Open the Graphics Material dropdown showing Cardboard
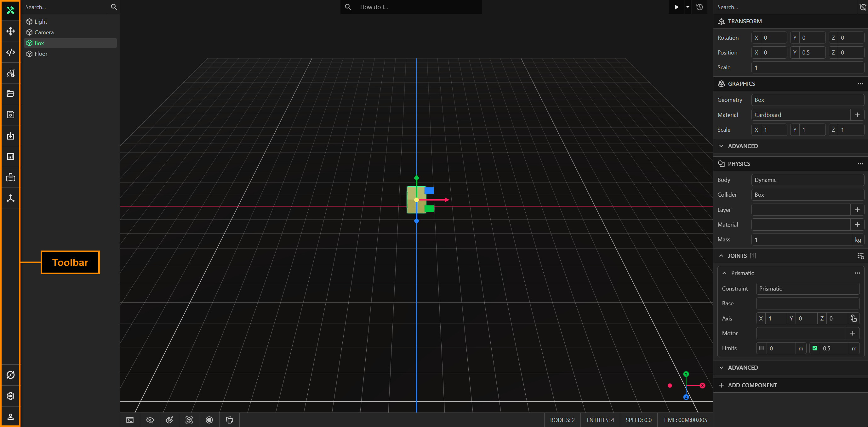 pyautogui.click(x=801, y=115)
